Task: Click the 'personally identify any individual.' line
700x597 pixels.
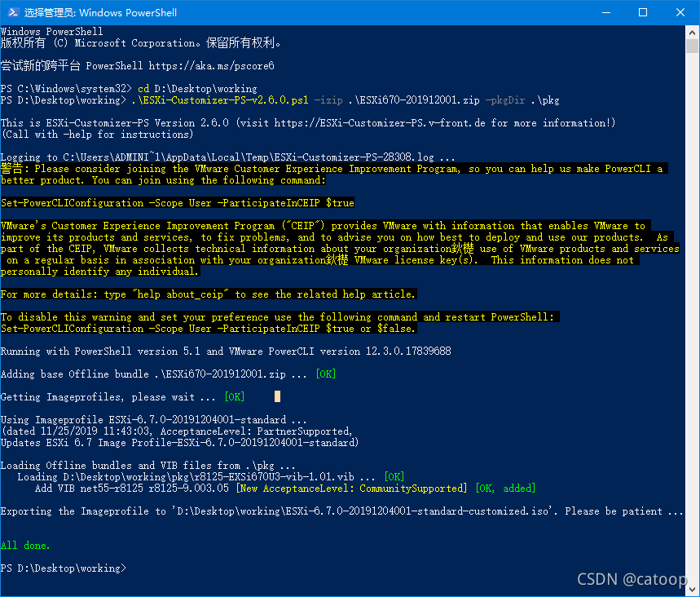Action: [100, 272]
